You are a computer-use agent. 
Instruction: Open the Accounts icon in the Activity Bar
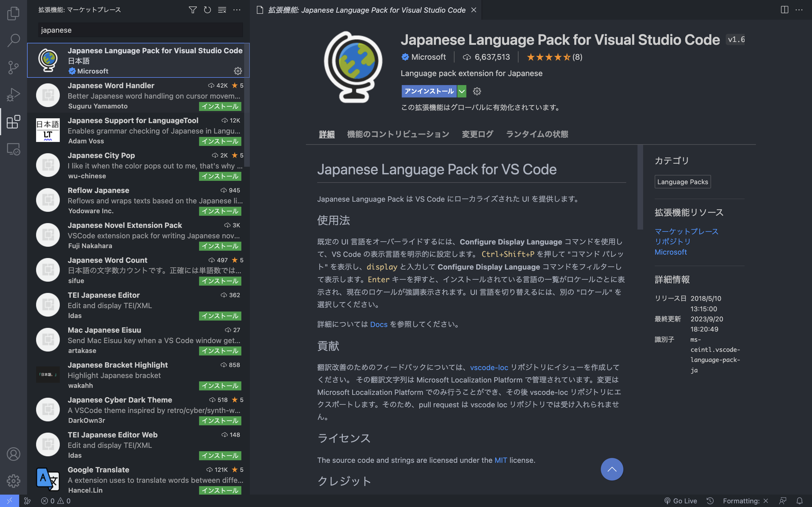(14, 454)
